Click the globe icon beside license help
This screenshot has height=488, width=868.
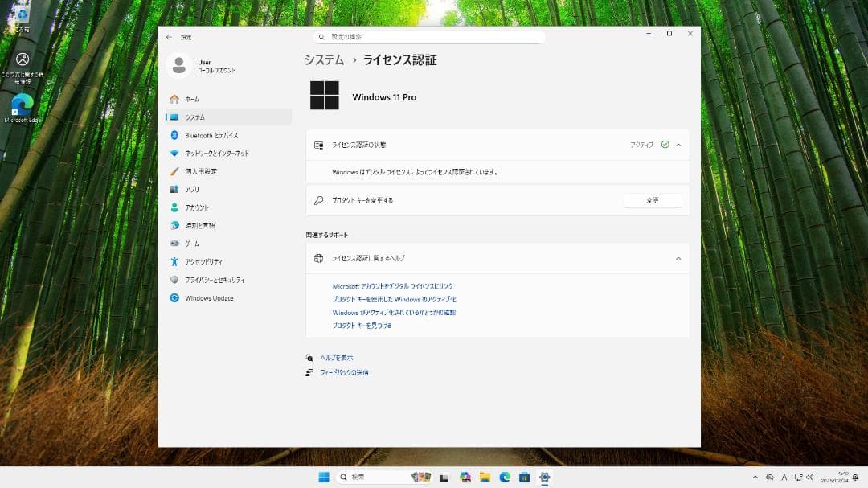(x=319, y=258)
